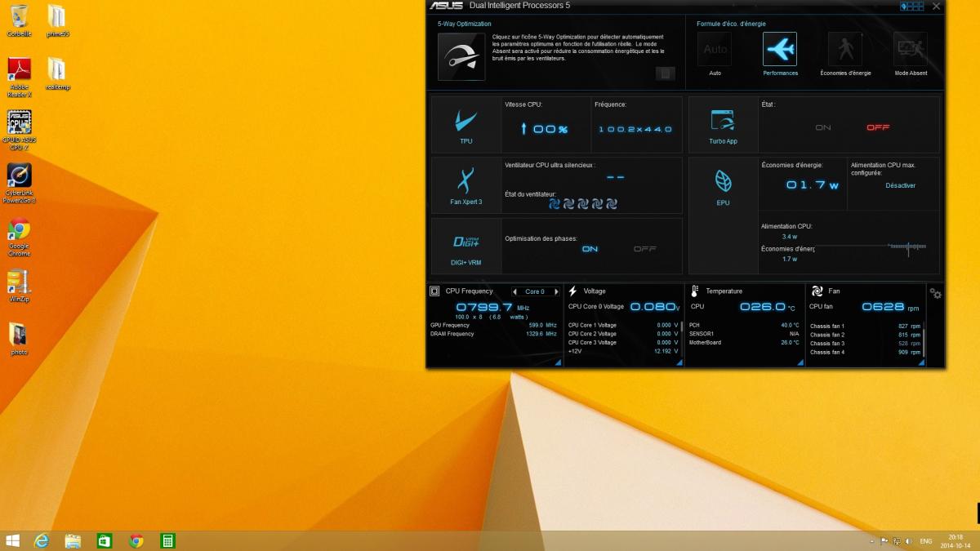
Task: Click the last fan status icon
Action: (612, 203)
